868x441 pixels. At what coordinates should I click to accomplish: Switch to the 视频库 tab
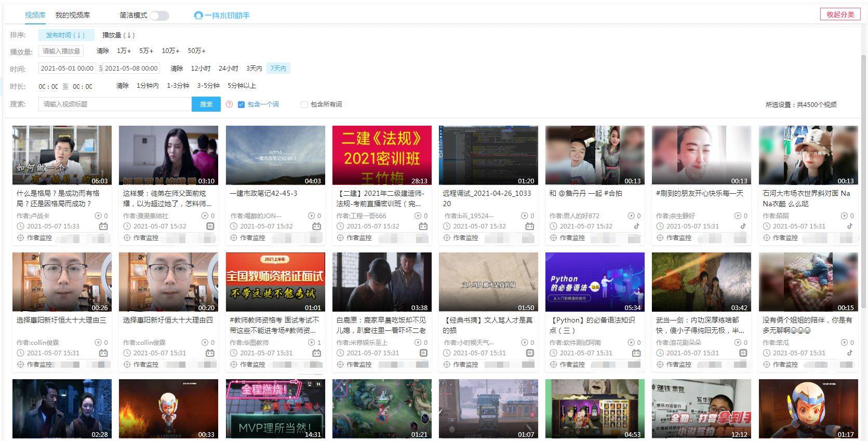35,15
